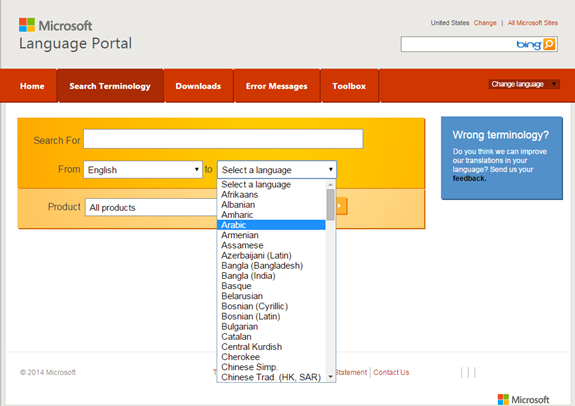This screenshot has height=406, width=575.
Task: Pick Catalan from the list
Action: pyautogui.click(x=271, y=337)
